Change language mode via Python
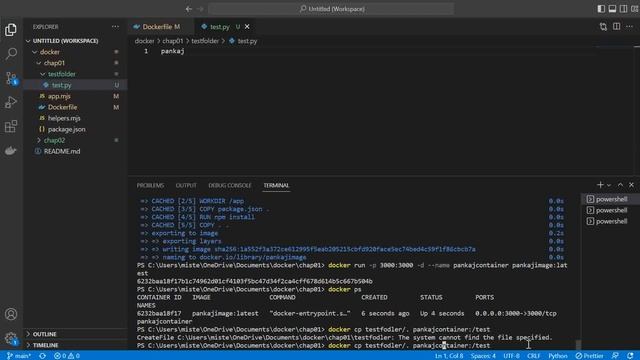Screen dimensions: 640x360 pyautogui.click(x=558, y=356)
